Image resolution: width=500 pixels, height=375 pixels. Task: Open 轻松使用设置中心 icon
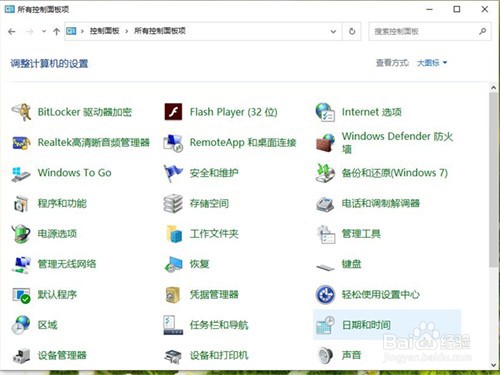tap(325, 295)
